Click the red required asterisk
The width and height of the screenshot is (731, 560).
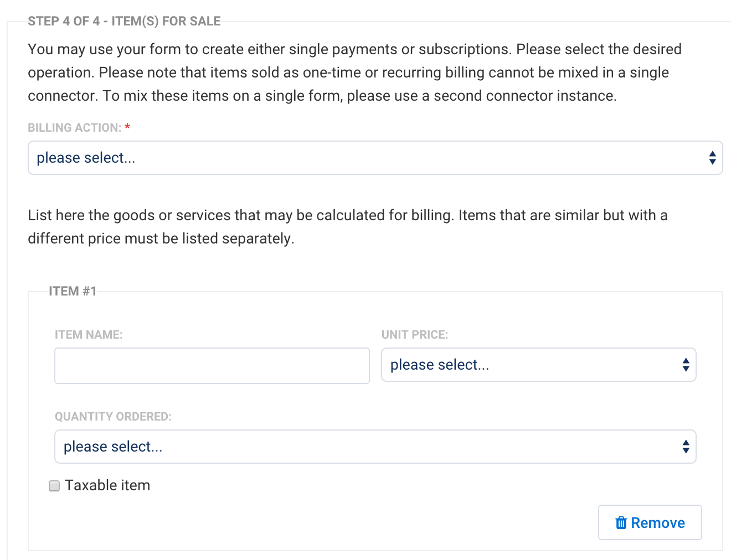[127, 128]
